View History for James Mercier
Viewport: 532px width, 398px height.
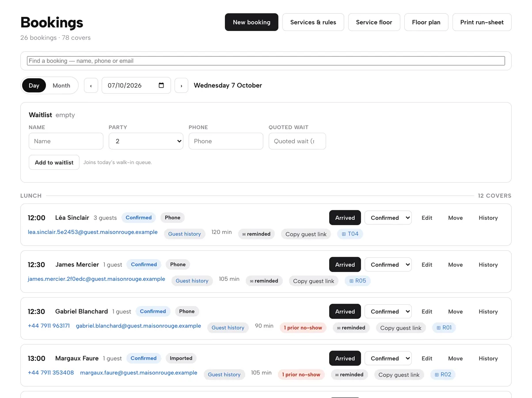tap(488, 264)
